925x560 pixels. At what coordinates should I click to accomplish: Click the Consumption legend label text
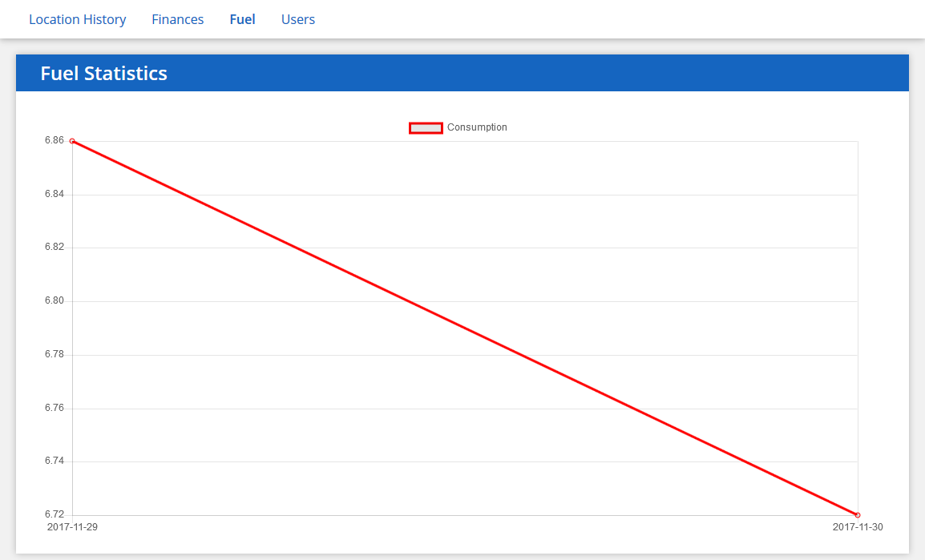[x=477, y=127]
